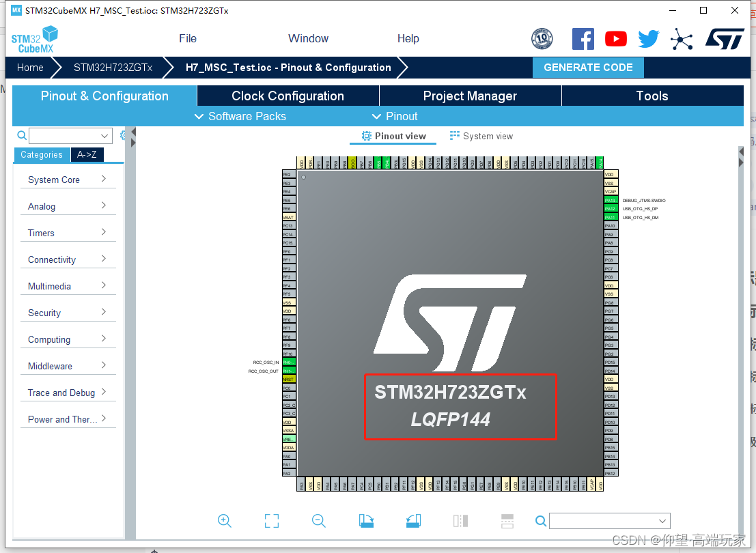Image resolution: width=756 pixels, height=553 pixels.
Task: Click the horizontal layout icon in bottom toolbar
Action: coord(507,521)
